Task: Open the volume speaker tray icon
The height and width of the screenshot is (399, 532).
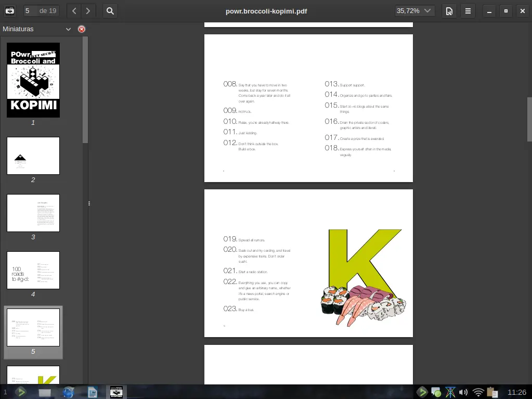Action: pos(463,393)
